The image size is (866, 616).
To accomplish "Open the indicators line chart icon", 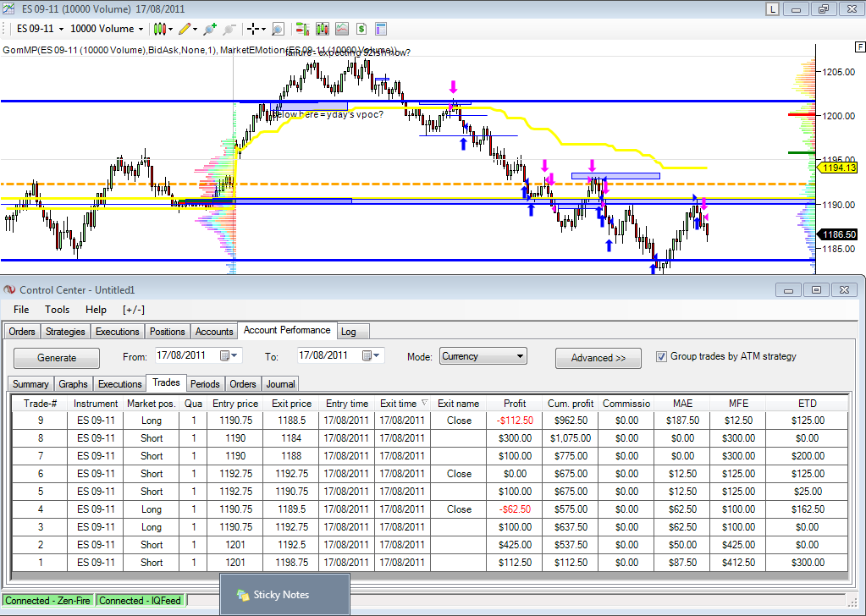I will click(342, 29).
